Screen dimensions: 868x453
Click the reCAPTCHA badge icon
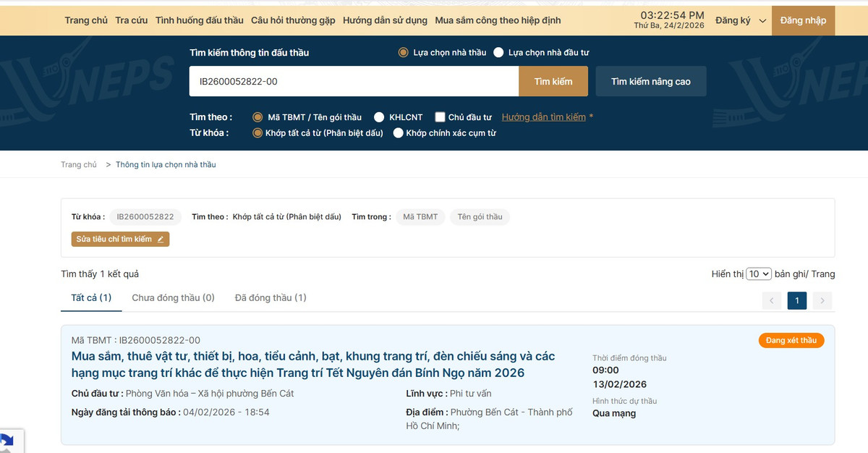click(x=7, y=441)
